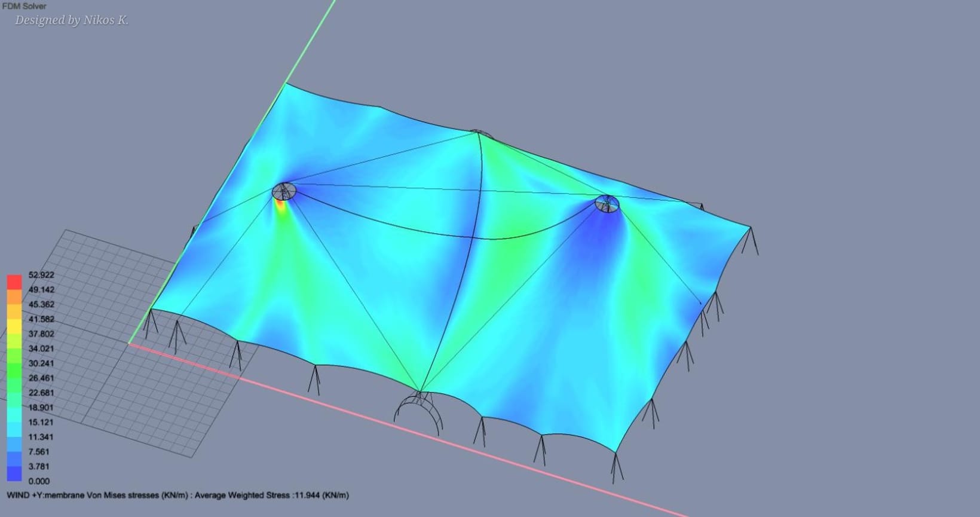Click the 0.000 minimum legend value
Image resolution: width=980 pixels, height=517 pixels.
[39, 481]
